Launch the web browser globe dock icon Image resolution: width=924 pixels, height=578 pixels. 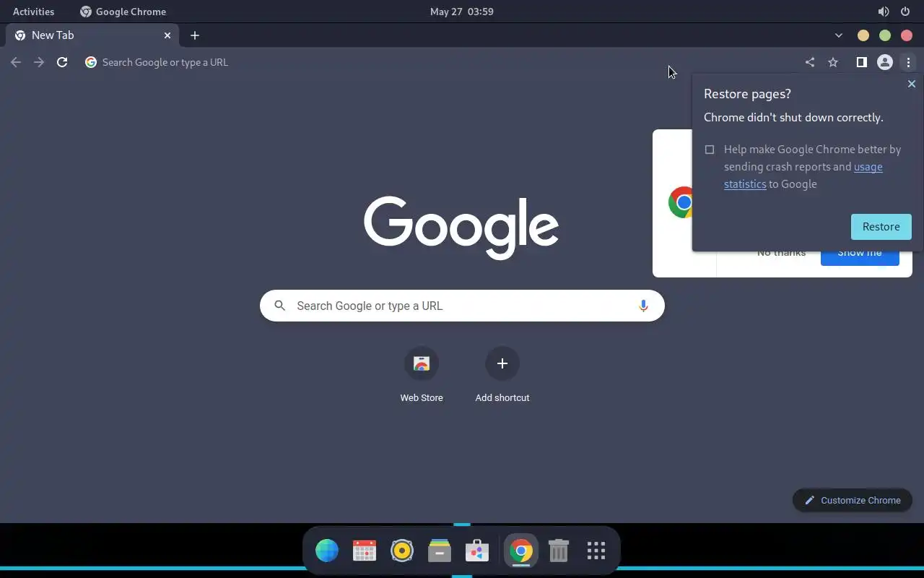point(327,551)
